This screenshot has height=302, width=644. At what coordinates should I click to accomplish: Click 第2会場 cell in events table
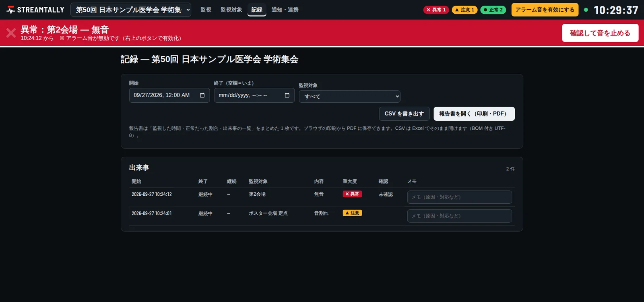257,194
